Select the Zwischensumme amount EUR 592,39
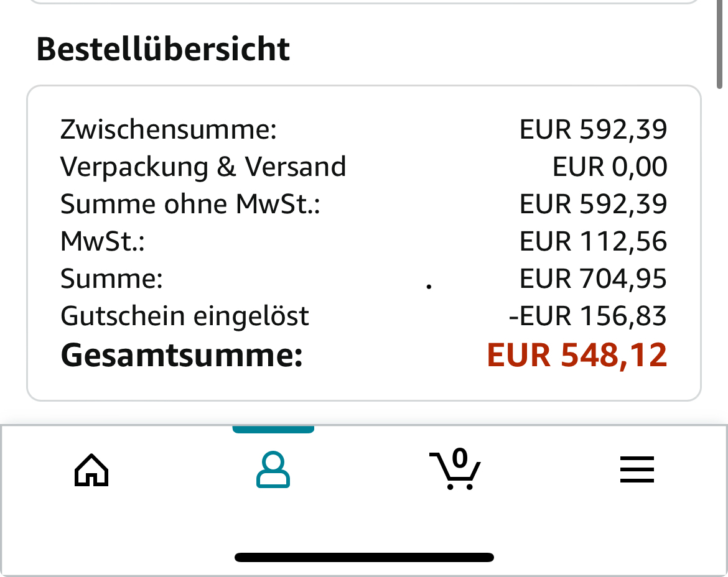The height and width of the screenshot is (577, 728). click(593, 129)
